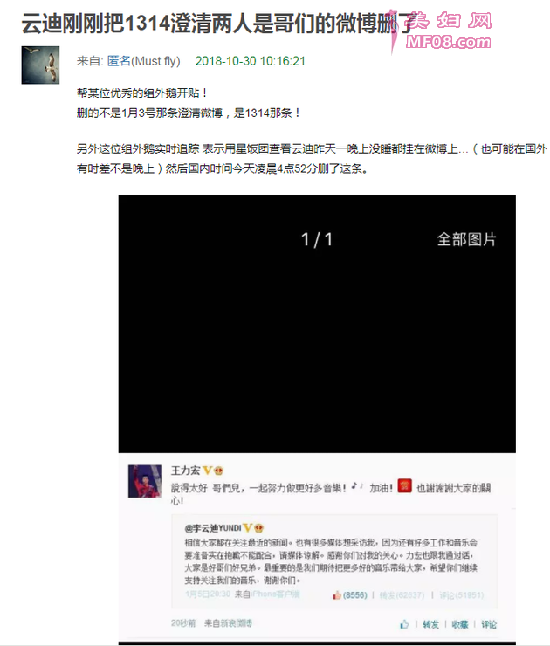
Task: Click 评论(51951) on the quoted post
Action: 461,595
